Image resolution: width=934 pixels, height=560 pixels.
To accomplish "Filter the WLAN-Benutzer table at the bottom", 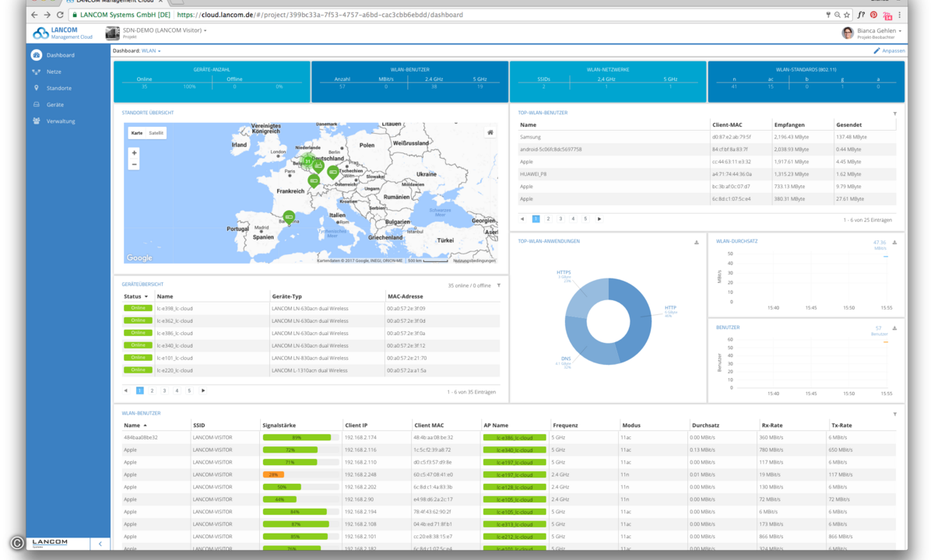I will pyautogui.click(x=894, y=414).
